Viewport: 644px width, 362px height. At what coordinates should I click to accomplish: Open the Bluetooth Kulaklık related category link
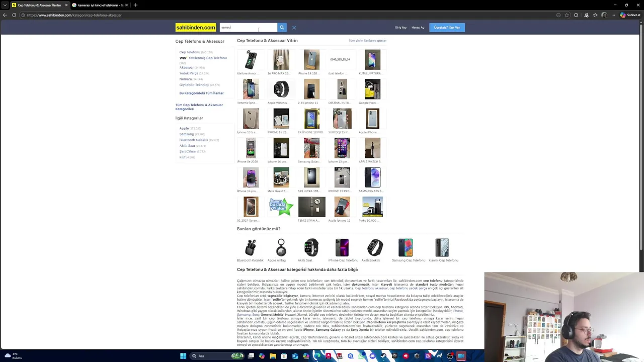(x=194, y=140)
